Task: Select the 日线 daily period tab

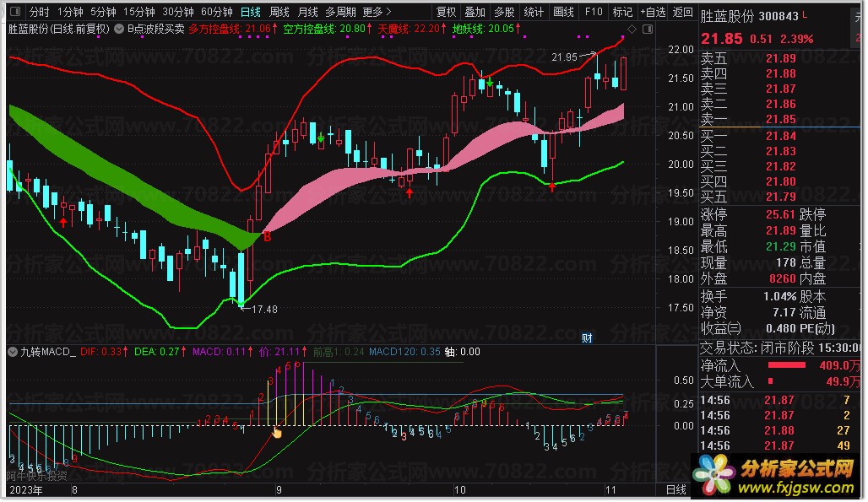Action: (251, 12)
